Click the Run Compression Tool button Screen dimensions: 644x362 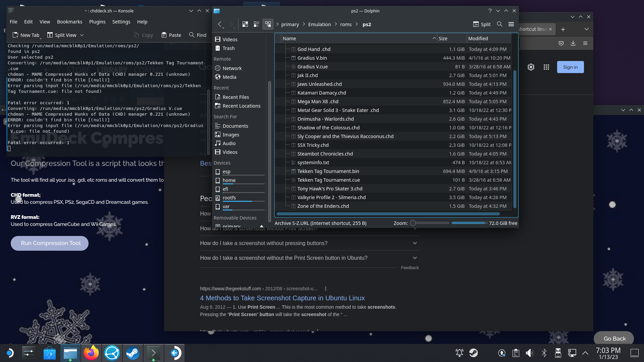coord(49,243)
